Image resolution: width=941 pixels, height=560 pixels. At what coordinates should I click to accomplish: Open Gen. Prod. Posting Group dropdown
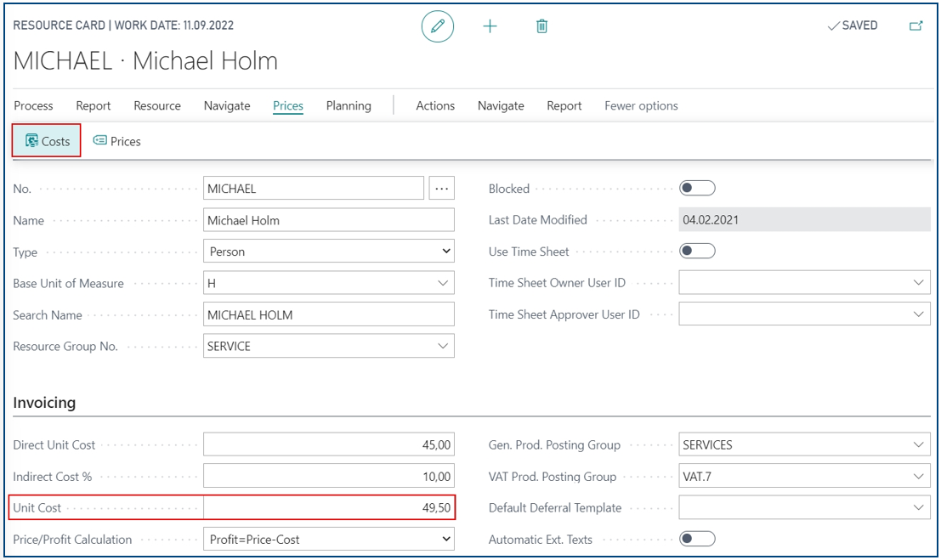(918, 444)
